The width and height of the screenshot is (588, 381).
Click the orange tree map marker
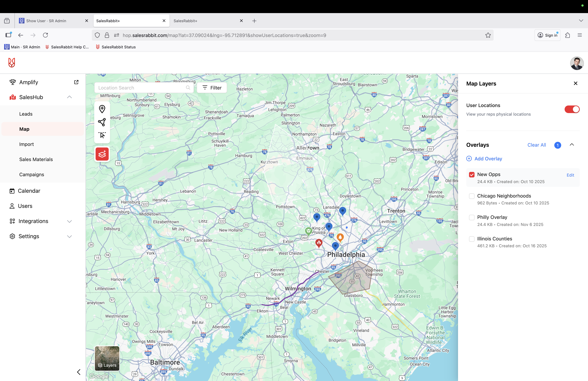(x=340, y=237)
